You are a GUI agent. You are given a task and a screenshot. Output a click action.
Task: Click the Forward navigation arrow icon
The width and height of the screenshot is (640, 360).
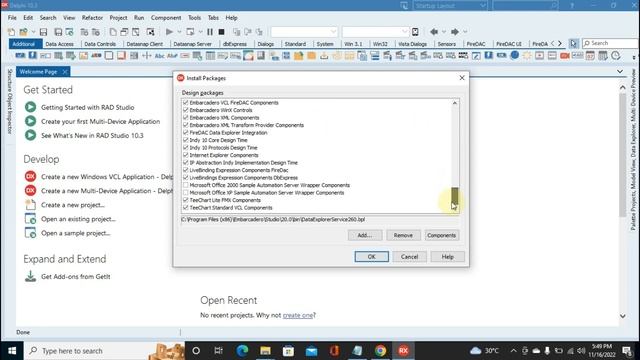454,32
